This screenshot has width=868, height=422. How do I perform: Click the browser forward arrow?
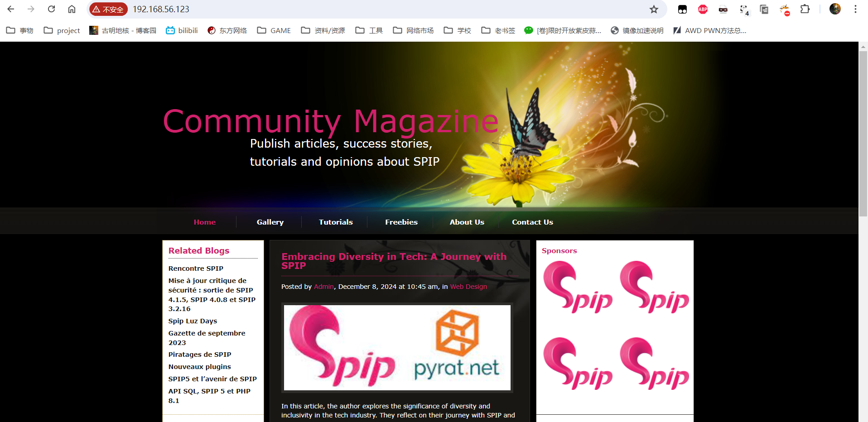click(x=31, y=9)
